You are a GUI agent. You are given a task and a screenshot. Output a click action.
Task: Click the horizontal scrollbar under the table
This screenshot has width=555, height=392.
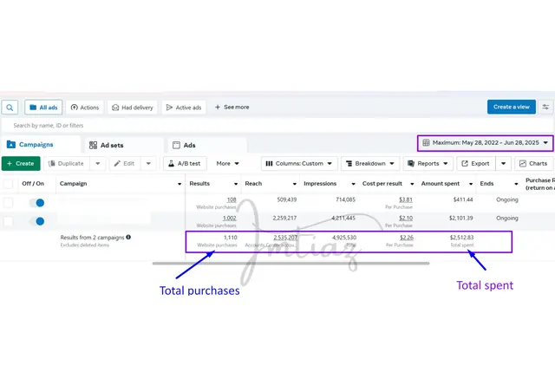[x=291, y=264]
